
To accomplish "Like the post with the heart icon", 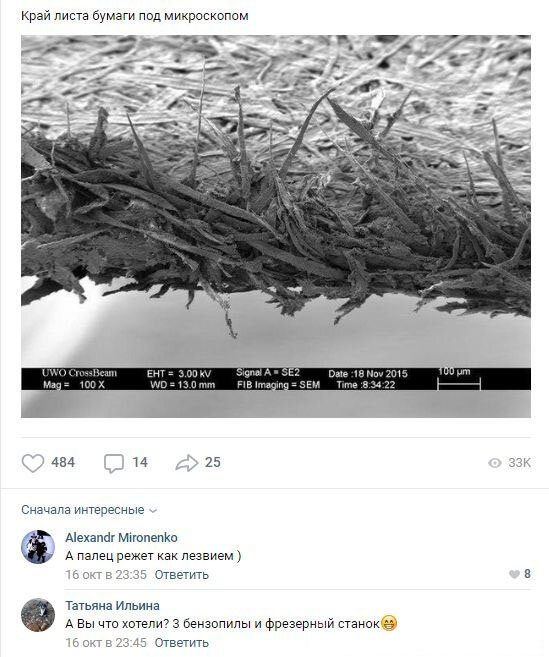I will click(x=33, y=463).
